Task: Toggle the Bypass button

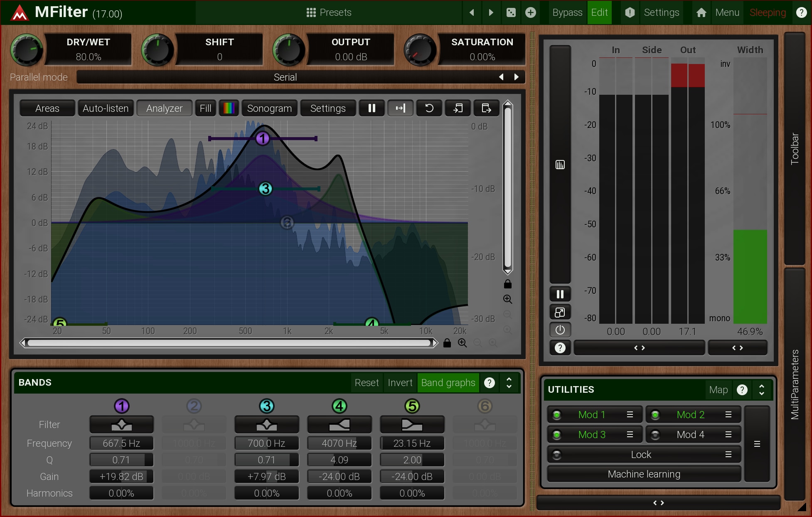Action: coord(567,12)
